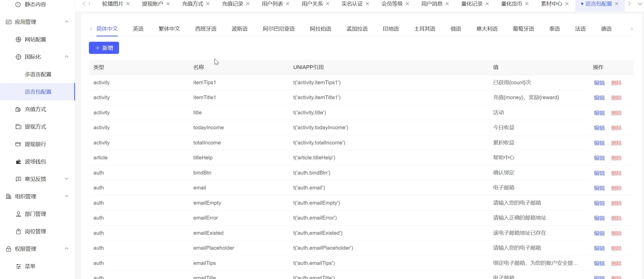
Task: Click the 岗位管理 badge icon
Action: pos(18,231)
